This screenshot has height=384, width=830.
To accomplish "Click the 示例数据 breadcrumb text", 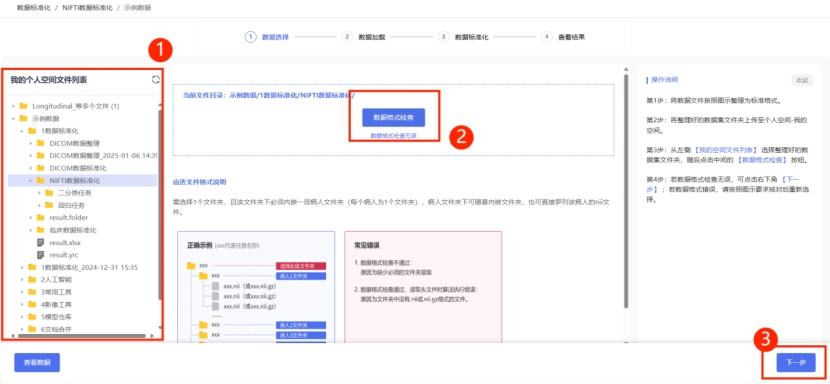I will (x=138, y=8).
